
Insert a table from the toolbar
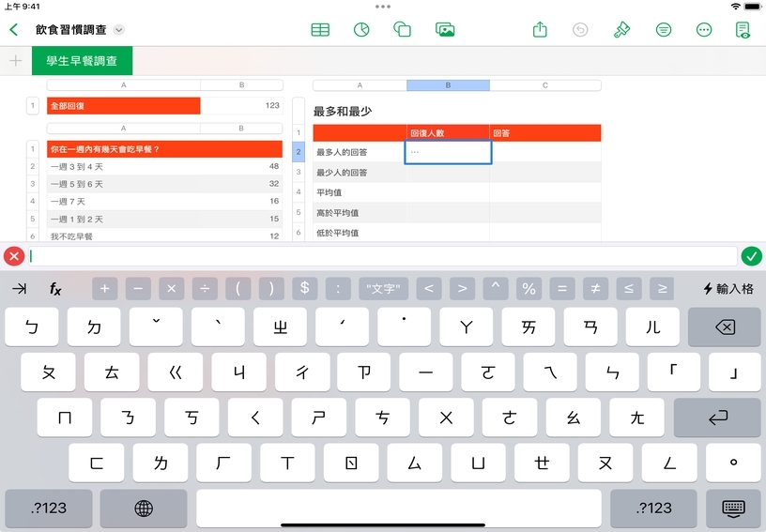pyautogui.click(x=320, y=30)
